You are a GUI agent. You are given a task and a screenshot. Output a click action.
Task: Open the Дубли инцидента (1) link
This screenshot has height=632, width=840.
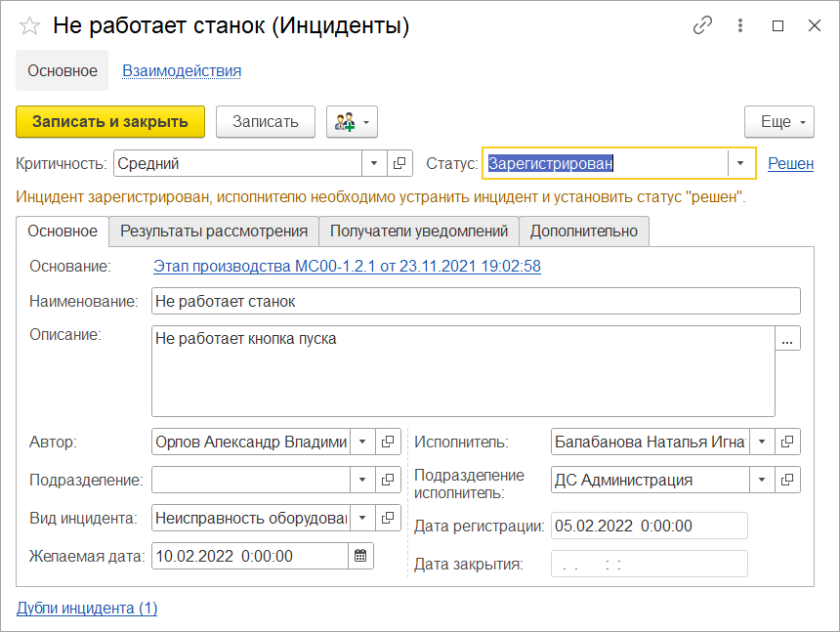pos(87,608)
